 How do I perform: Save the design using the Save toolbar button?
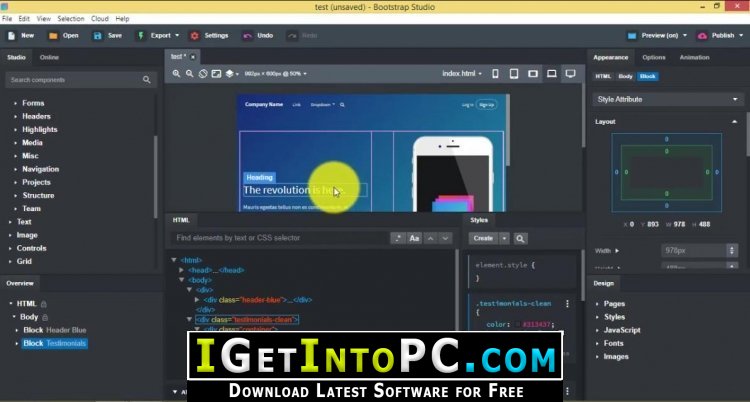tap(108, 35)
